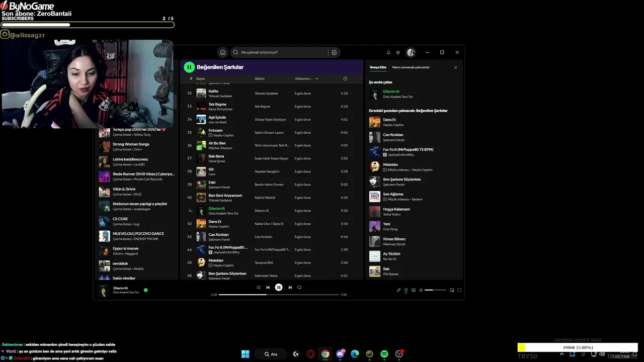Screen dimensions: 644x362
Task: Select the Can Kırıkları row in song list
Action: tap(272, 237)
